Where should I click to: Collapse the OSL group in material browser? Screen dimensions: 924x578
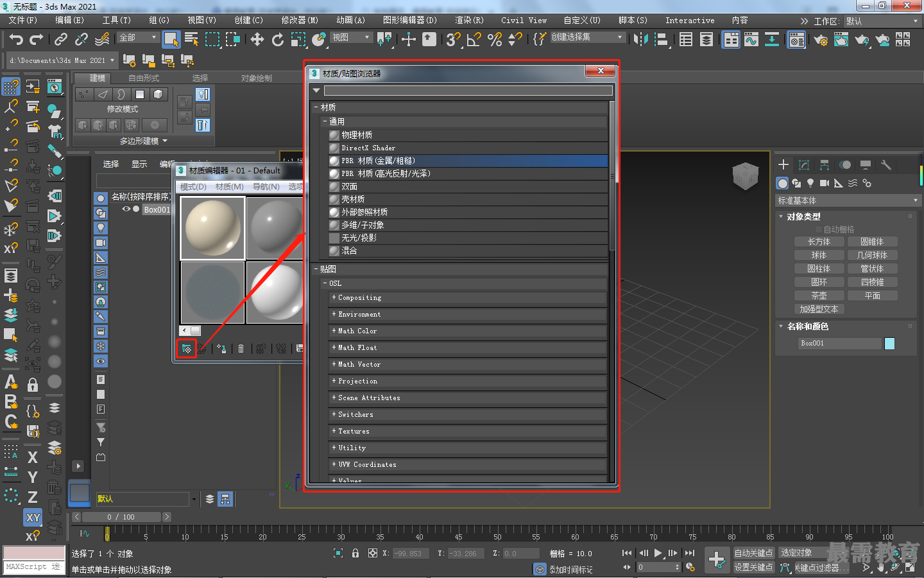click(325, 283)
